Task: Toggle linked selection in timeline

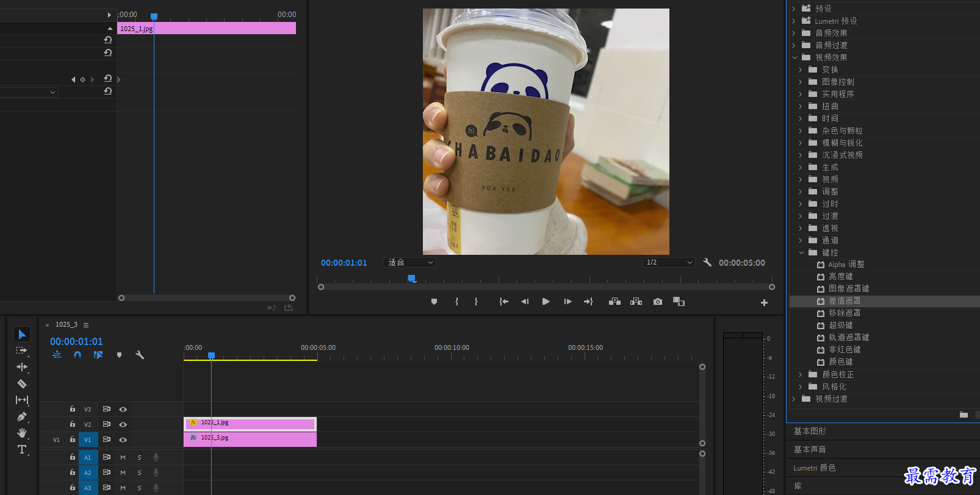Action: [x=98, y=355]
